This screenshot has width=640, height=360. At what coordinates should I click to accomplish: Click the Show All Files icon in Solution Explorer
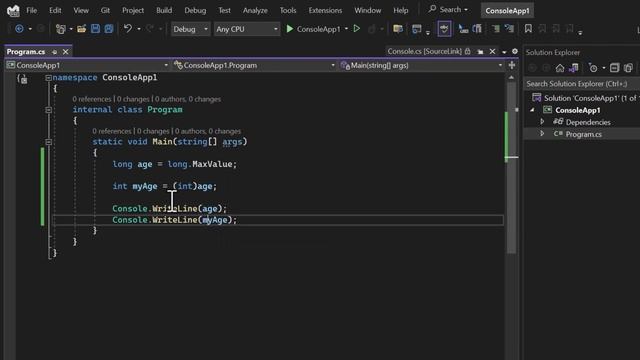(x=628, y=68)
